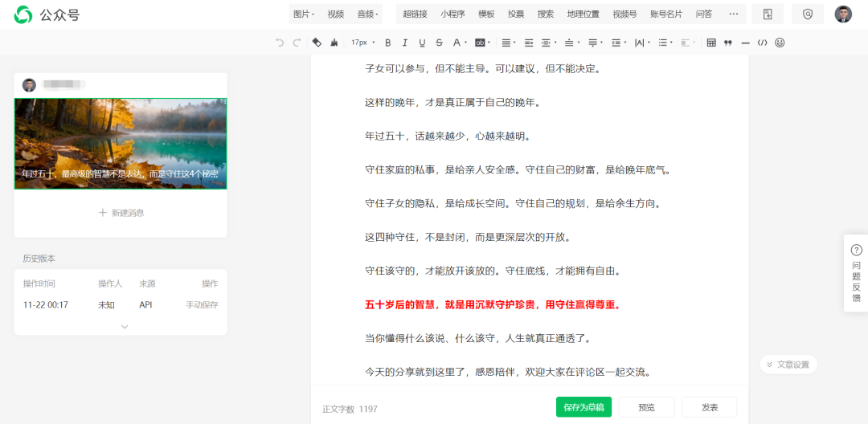The image size is (868, 424).
Task: Click the 保存为草稿 button
Action: click(583, 407)
